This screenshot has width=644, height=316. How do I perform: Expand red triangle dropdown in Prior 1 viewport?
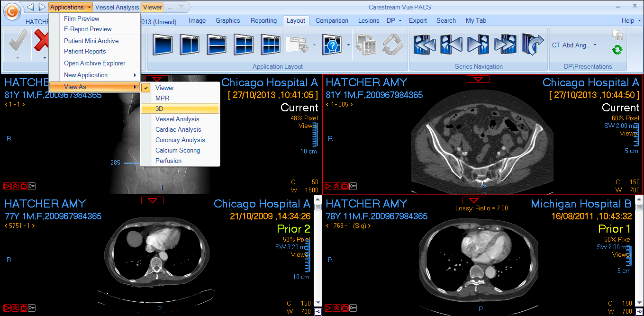tap(474, 201)
